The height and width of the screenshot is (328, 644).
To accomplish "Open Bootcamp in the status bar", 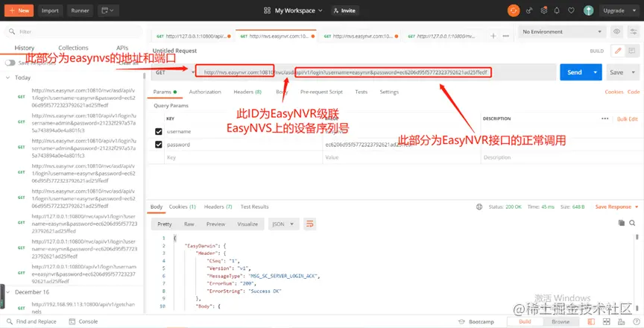I will [476, 322].
